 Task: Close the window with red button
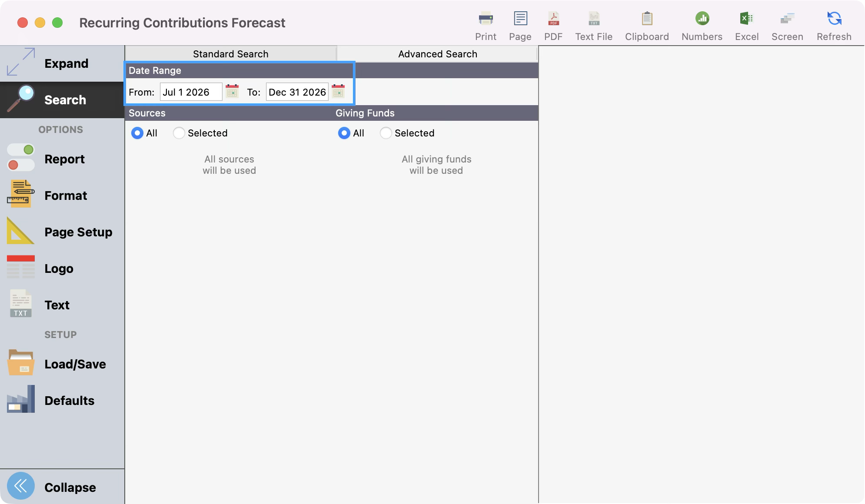(23, 23)
